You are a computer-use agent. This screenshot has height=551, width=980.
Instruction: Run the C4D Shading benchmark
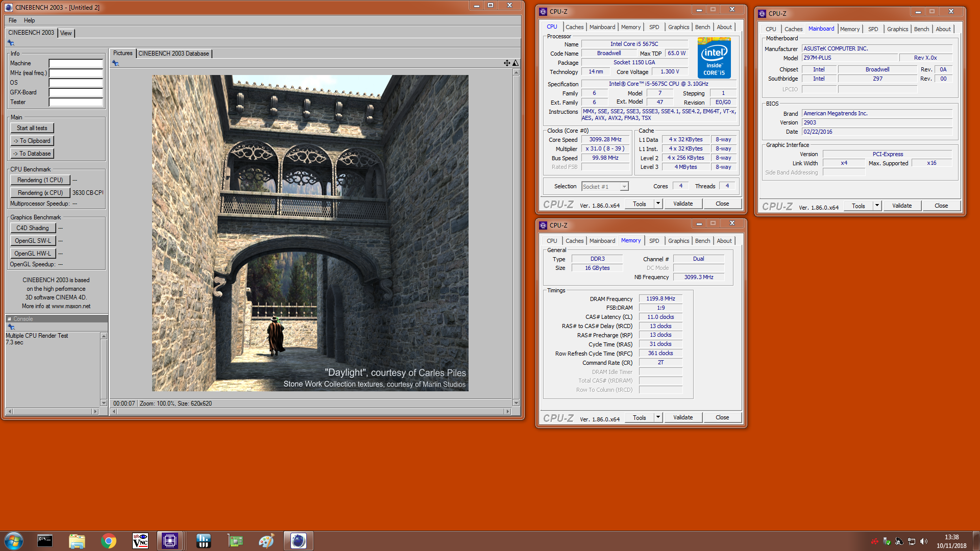[33, 228]
